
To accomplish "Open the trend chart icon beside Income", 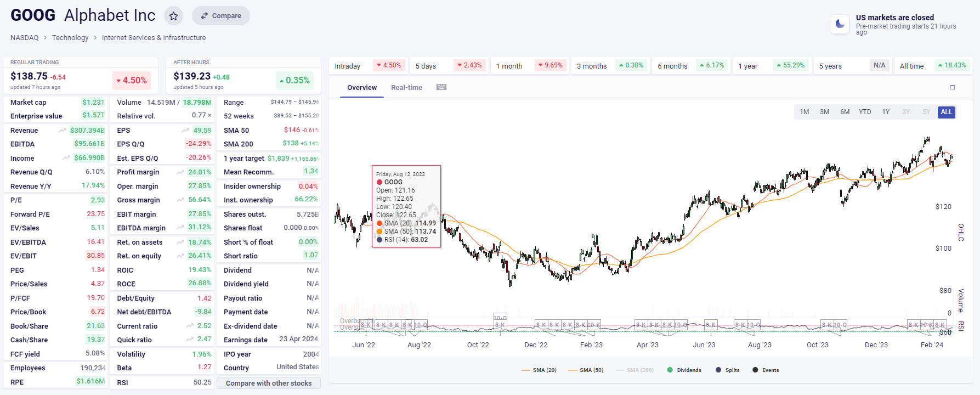I will coord(66,158).
